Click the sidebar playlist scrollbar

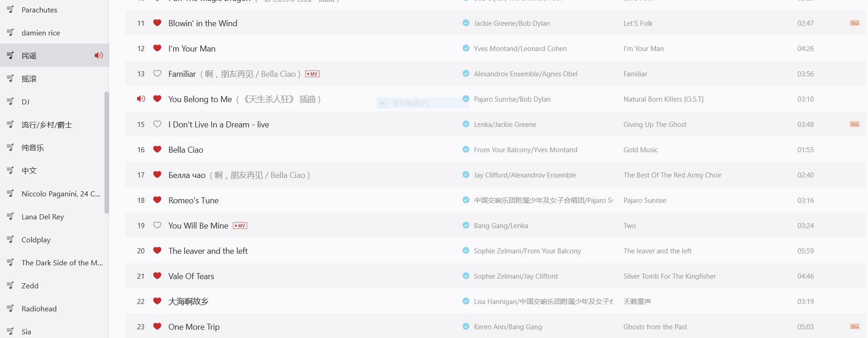(107, 153)
